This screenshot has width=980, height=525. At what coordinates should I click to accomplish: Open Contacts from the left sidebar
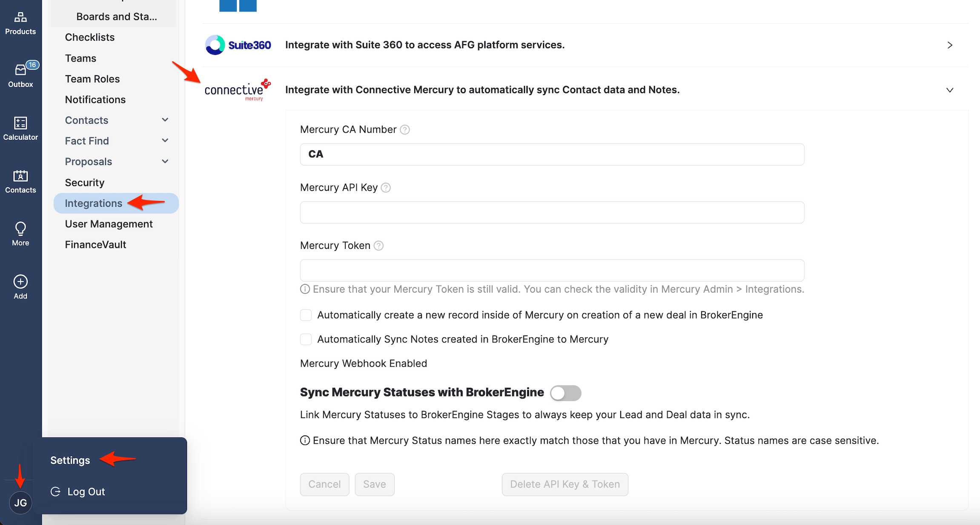coord(20,181)
